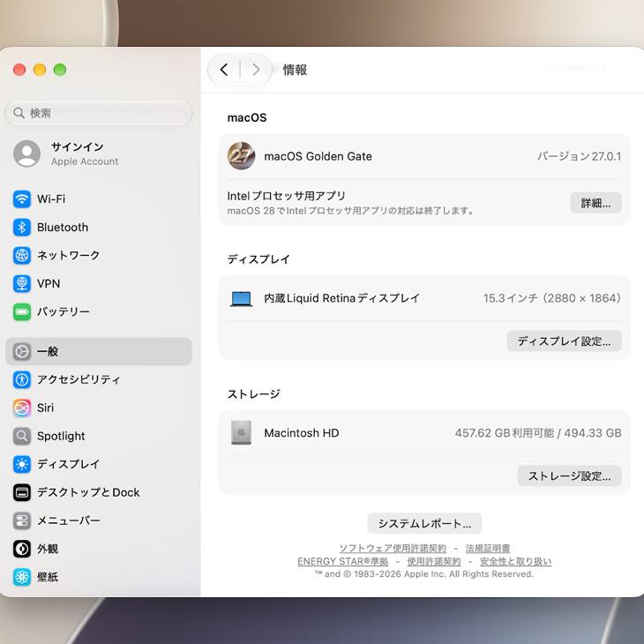Click the Siri icon
Screen dimensions: 644x644
(x=22, y=408)
